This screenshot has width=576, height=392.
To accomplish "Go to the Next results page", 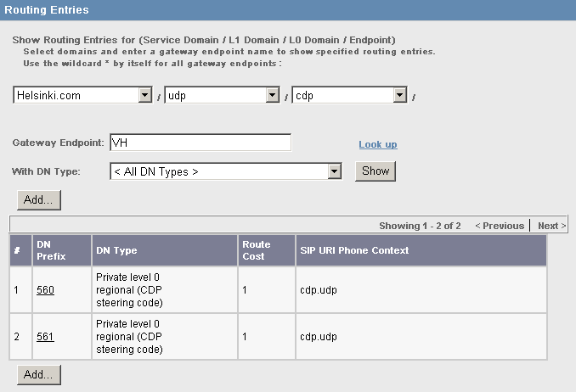I will coord(551,226).
